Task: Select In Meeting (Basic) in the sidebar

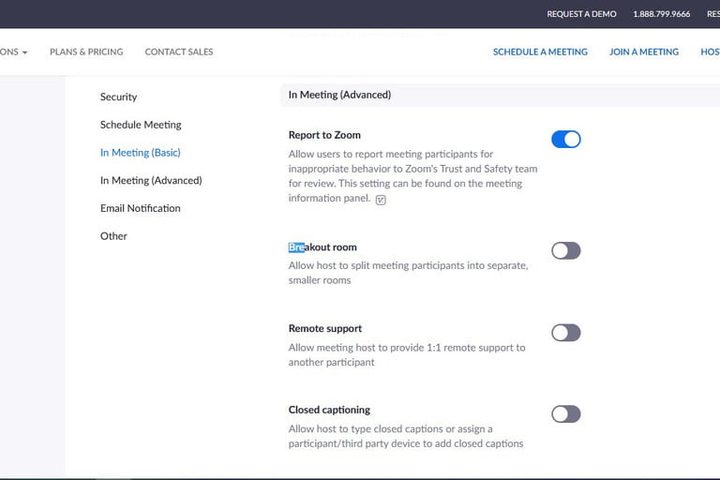Action: click(140, 153)
